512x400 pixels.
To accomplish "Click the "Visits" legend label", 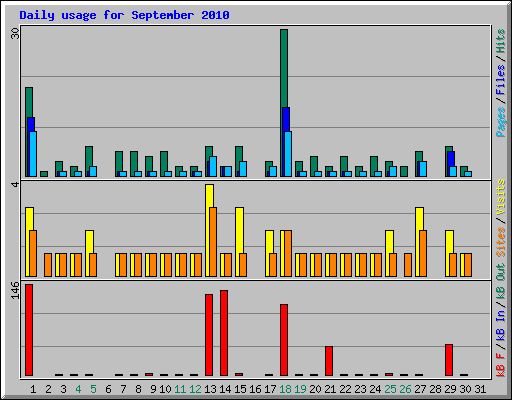I will 500,198.
